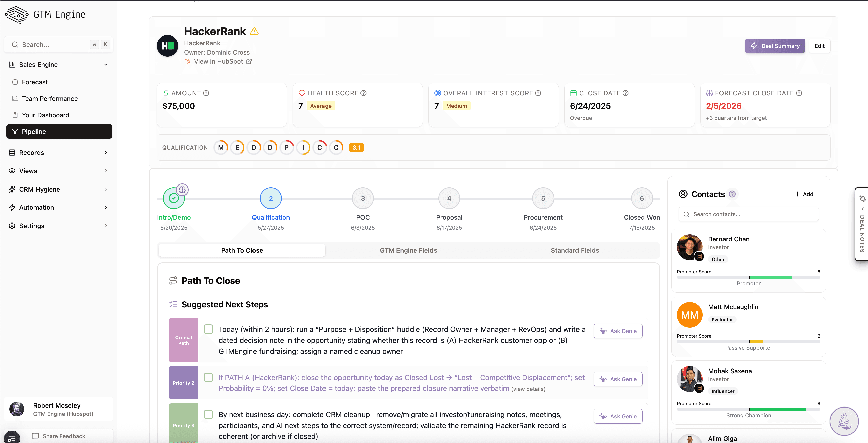Select the Qualification stage marker

click(x=271, y=198)
